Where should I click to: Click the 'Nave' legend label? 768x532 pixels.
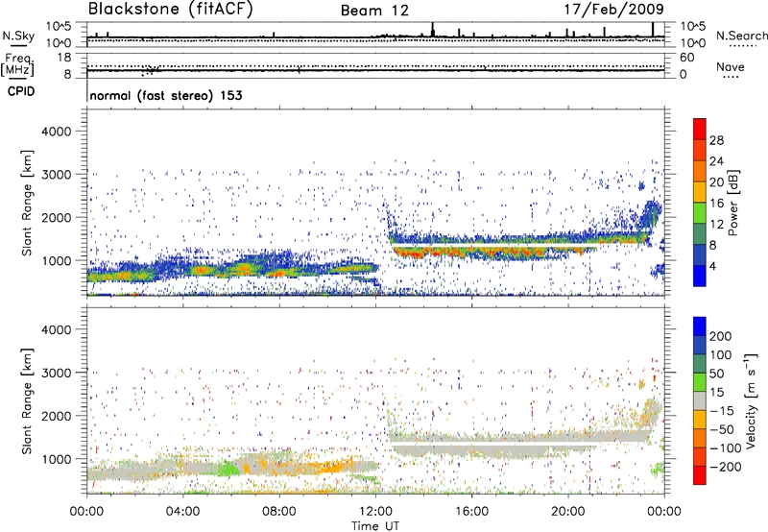(731, 66)
